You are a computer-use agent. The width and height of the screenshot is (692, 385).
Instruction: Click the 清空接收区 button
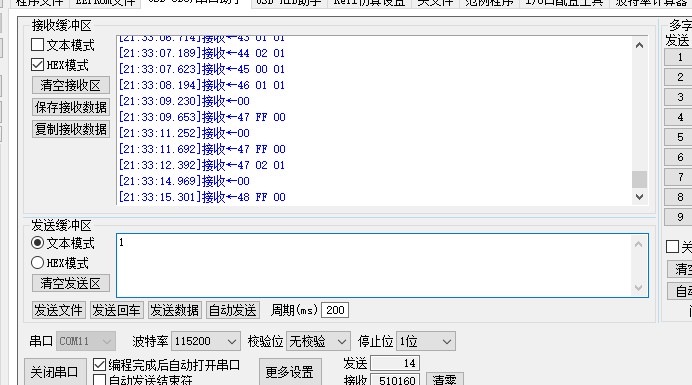point(71,85)
